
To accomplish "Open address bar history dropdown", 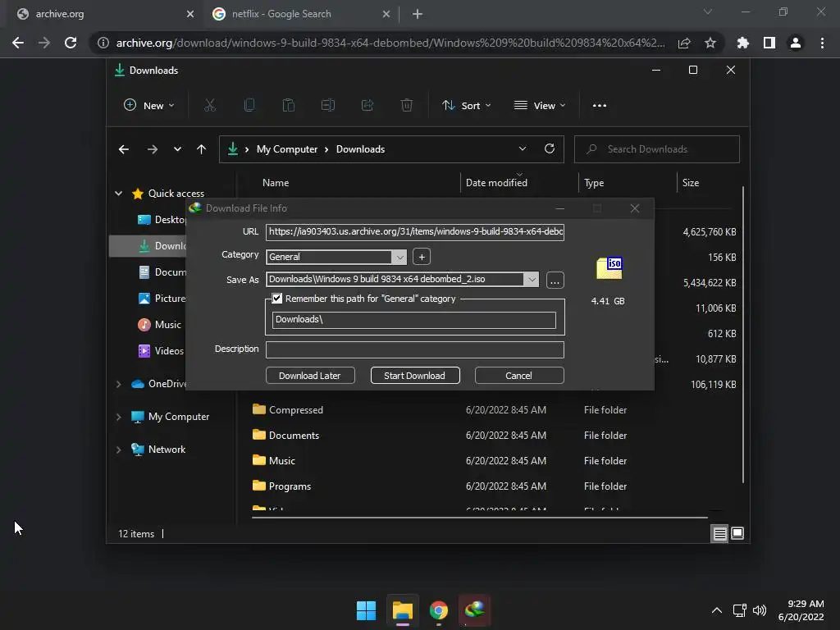I will click(523, 149).
